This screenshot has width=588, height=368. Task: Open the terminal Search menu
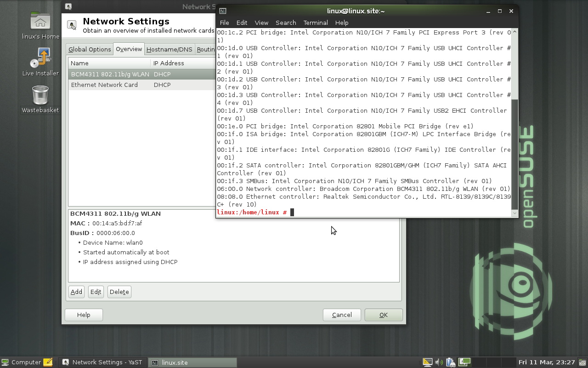(286, 23)
